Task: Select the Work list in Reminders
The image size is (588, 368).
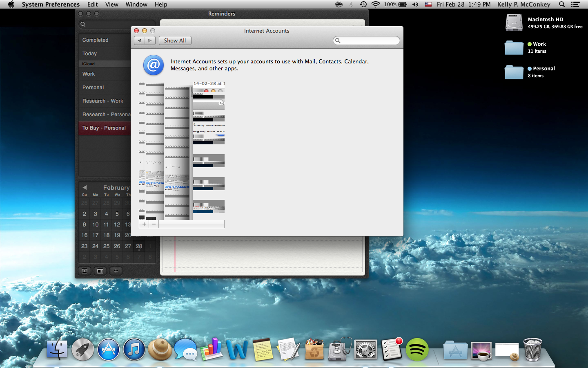Action: (105, 74)
